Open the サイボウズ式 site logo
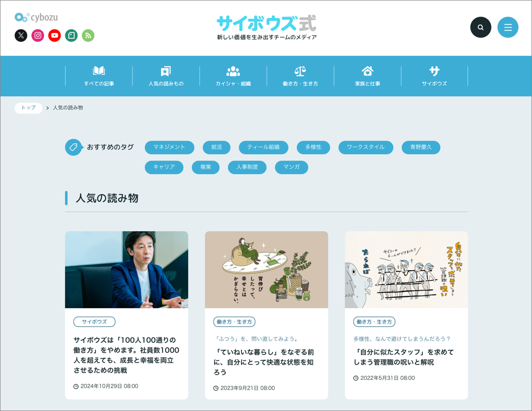This screenshot has height=411, width=532. pyautogui.click(x=266, y=23)
